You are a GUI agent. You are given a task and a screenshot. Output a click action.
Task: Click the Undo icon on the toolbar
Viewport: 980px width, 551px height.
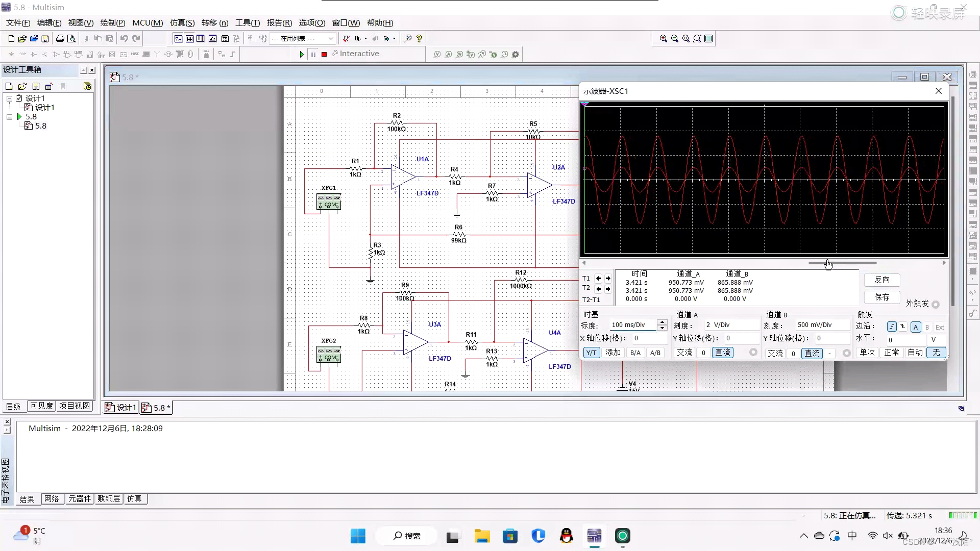[x=124, y=38]
